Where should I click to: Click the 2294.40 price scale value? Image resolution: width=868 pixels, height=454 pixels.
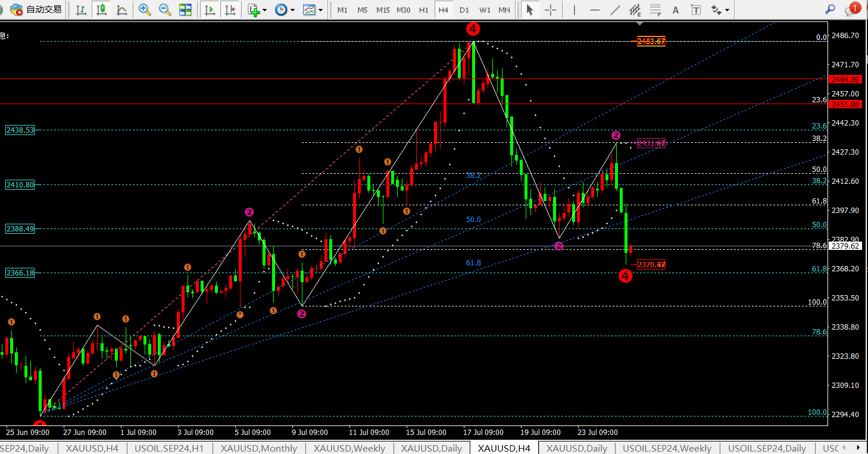[x=845, y=414]
